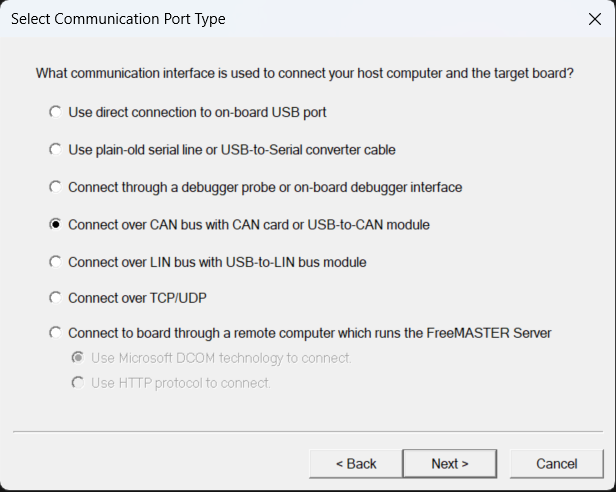Select debugger probe connection radio button
This screenshot has width=616, height=492.
(55, 187)
